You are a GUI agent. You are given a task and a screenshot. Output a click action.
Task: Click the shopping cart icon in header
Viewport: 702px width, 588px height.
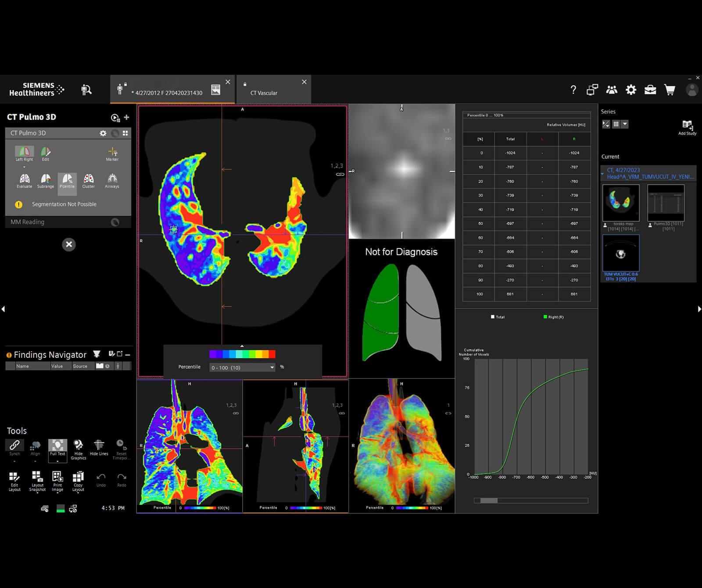coord(670,90)
